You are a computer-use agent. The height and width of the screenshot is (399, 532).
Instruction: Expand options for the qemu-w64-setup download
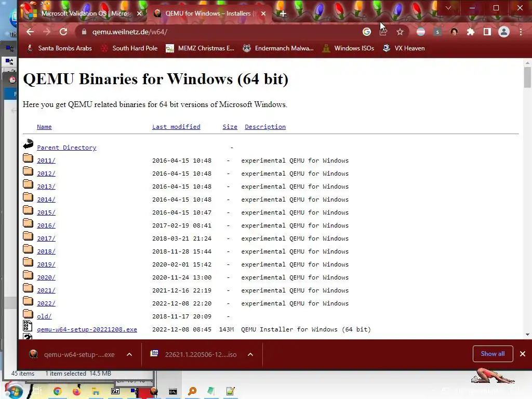(129, 354)
